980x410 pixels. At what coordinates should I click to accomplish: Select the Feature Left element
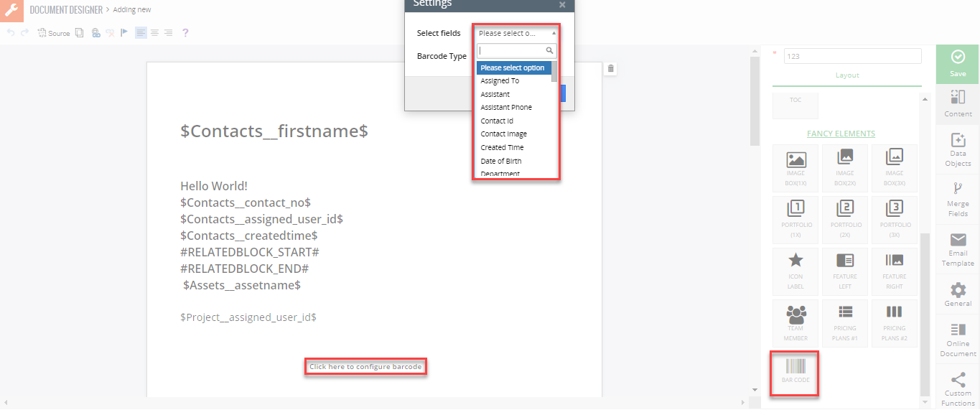click(x=845, y=271)
